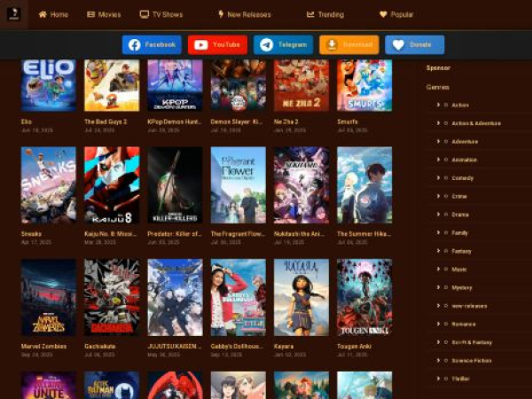Expand the Sci-Fi & Fantasy chevron

pyautogui.click(x=438, y=341)
